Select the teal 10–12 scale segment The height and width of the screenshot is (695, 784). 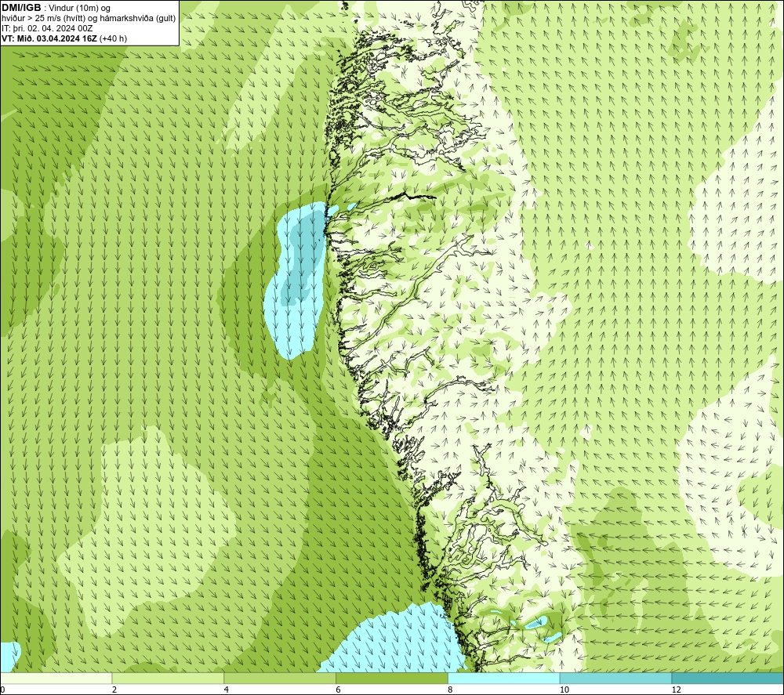click(x=616, y=678)
